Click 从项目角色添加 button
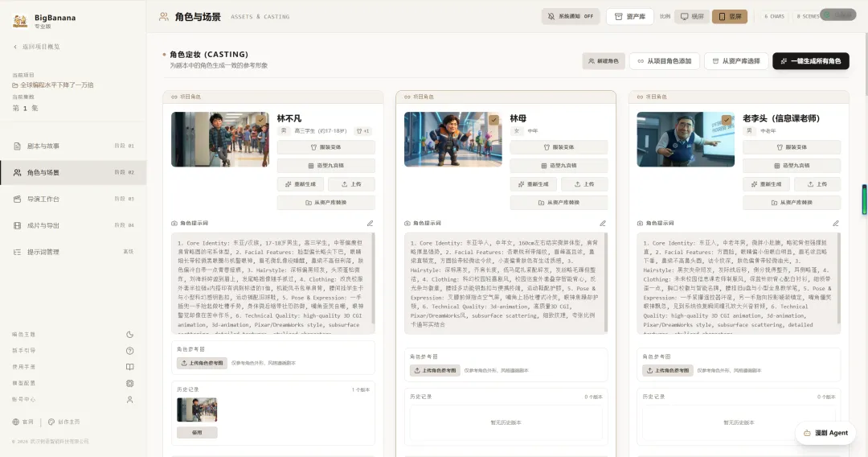 665,61
